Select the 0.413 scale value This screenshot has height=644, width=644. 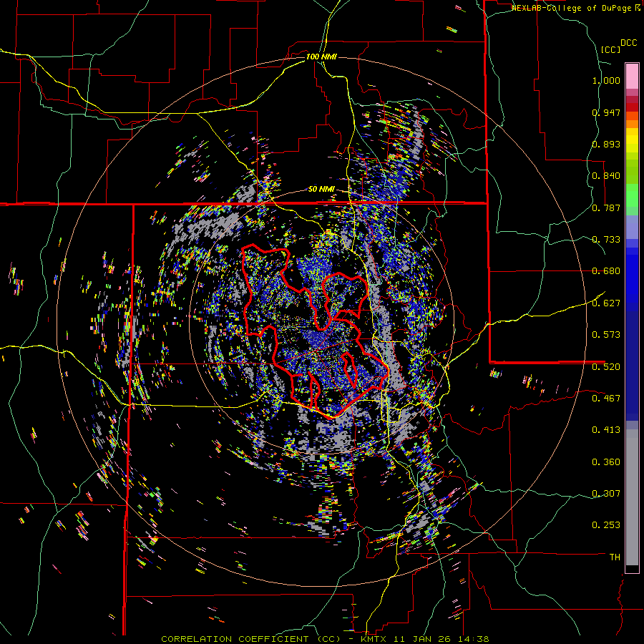tap(606, 430)
